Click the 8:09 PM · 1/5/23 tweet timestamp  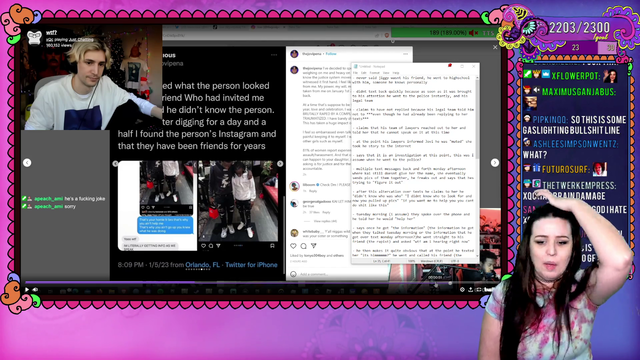tap(142, 265)
